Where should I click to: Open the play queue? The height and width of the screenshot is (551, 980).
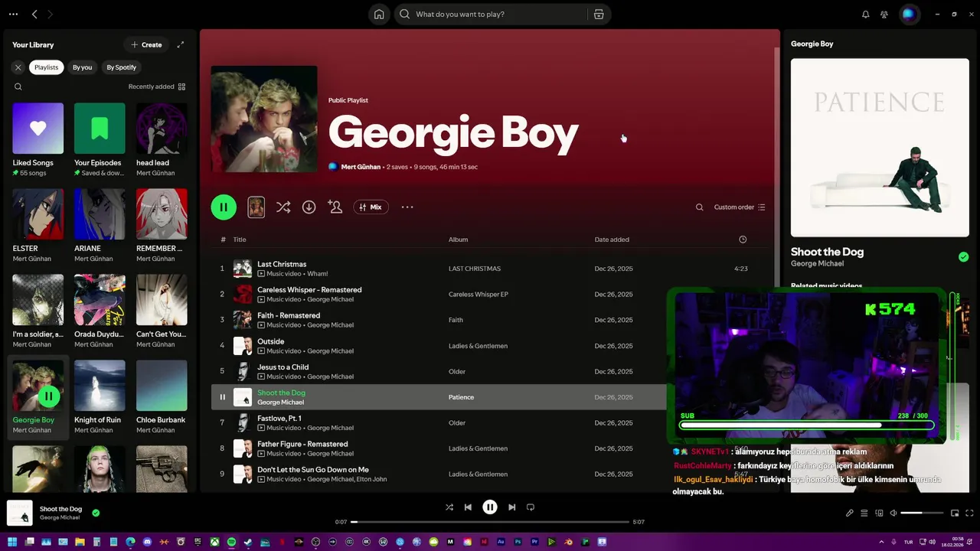[x=864, y=513]
